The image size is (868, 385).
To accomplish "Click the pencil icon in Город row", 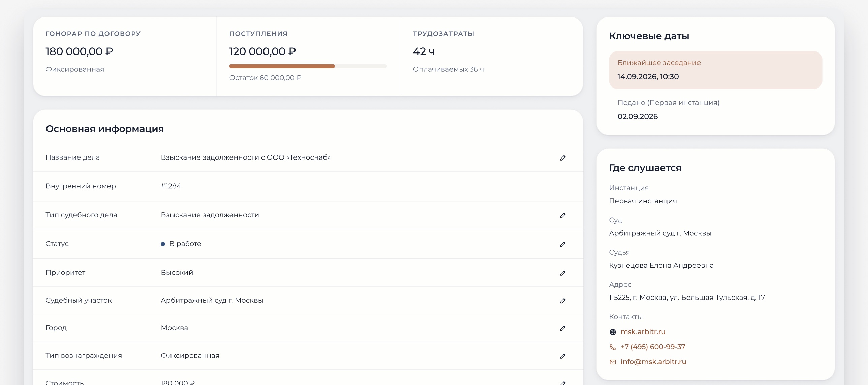I will point(563,328).
